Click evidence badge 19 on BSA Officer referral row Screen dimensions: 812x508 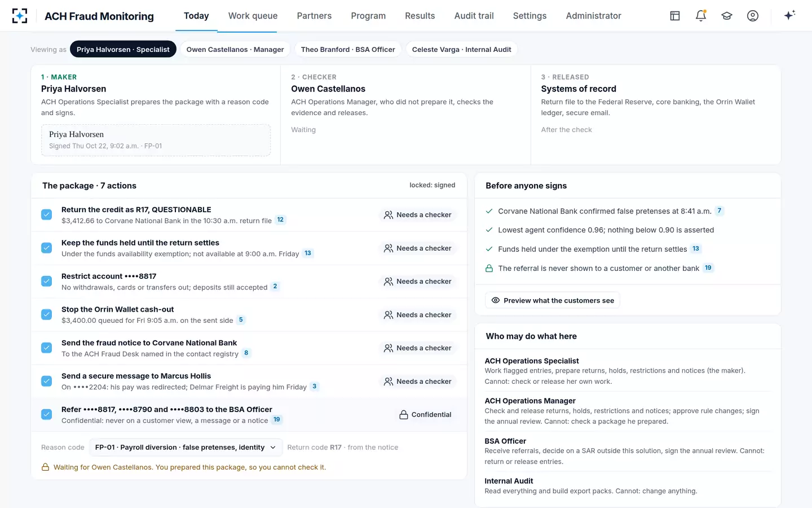click(x=277, y=419)
